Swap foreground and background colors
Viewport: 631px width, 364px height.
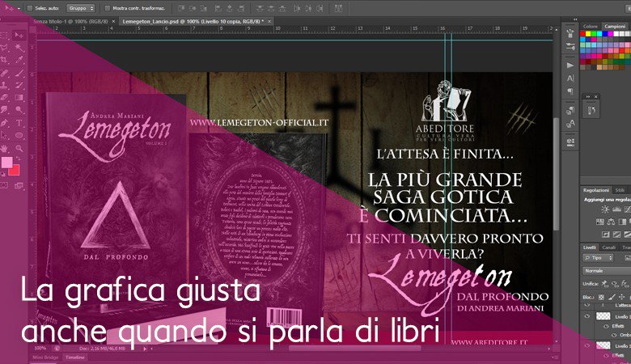point(18,159)
